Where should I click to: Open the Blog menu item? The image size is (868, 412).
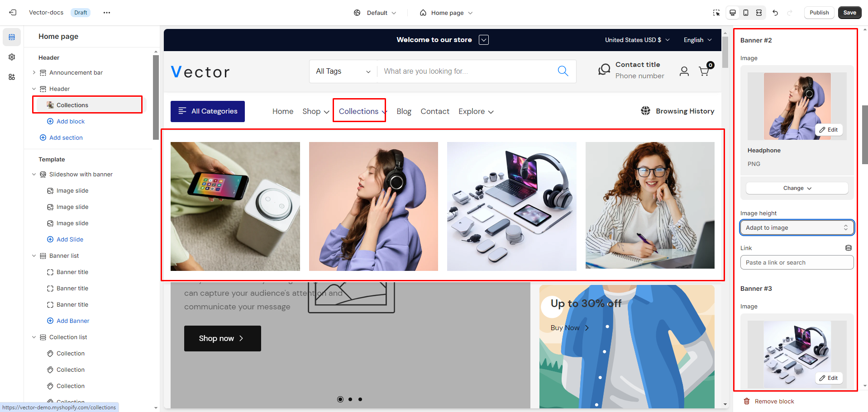point(404,111)
